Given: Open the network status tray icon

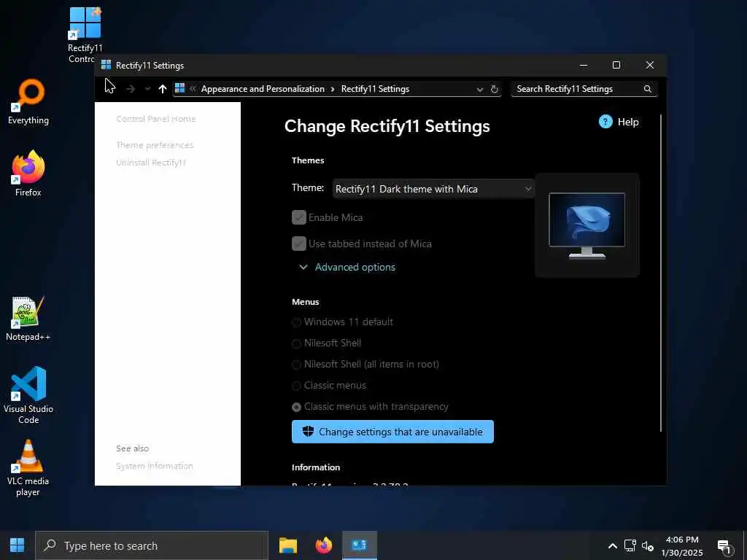Looking at the screenshot, I should (630, 545).
